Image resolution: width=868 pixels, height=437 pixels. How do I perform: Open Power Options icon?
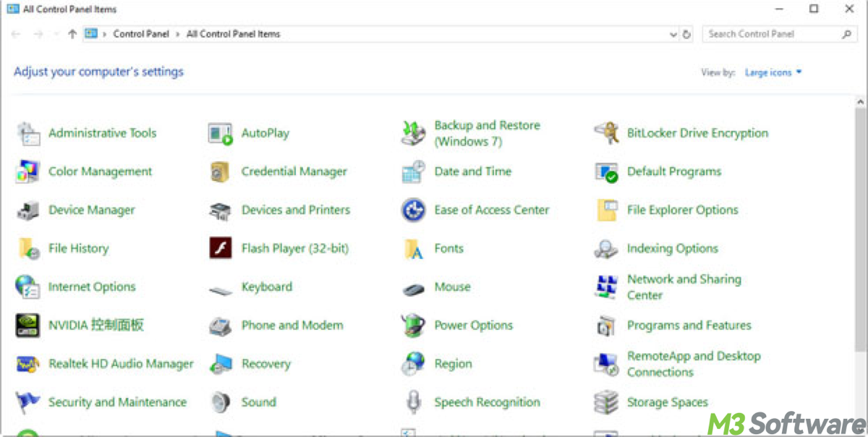coord(413,325)
